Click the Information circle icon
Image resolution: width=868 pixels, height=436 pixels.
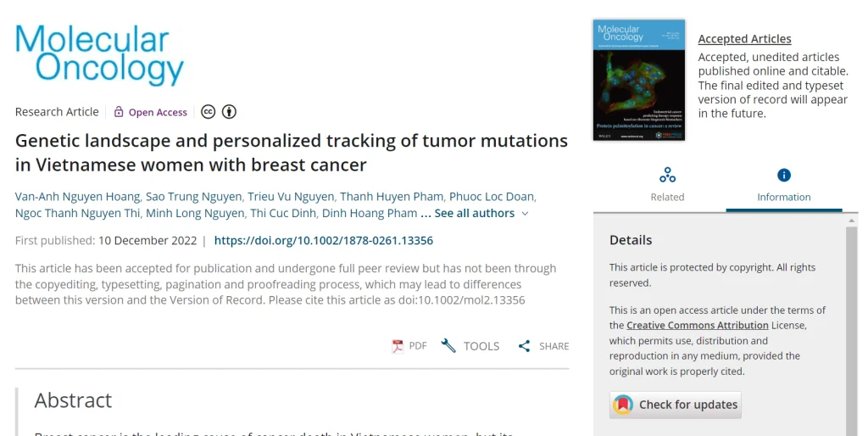784,176
